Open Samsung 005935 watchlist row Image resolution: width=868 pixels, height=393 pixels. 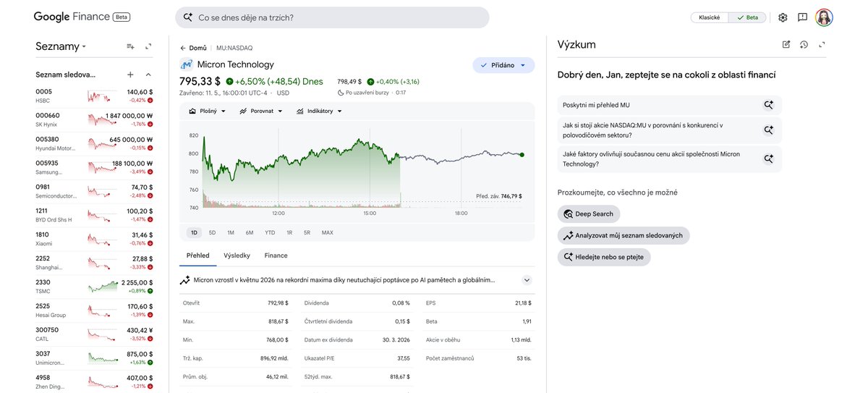coord(94,167)
